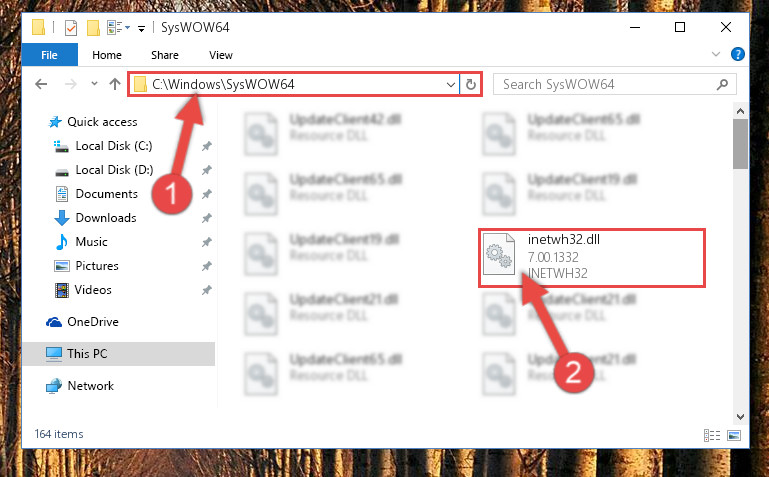Go up one folder level
The height and width of the screenshot is (477, 769).
[x=115, y=84]
